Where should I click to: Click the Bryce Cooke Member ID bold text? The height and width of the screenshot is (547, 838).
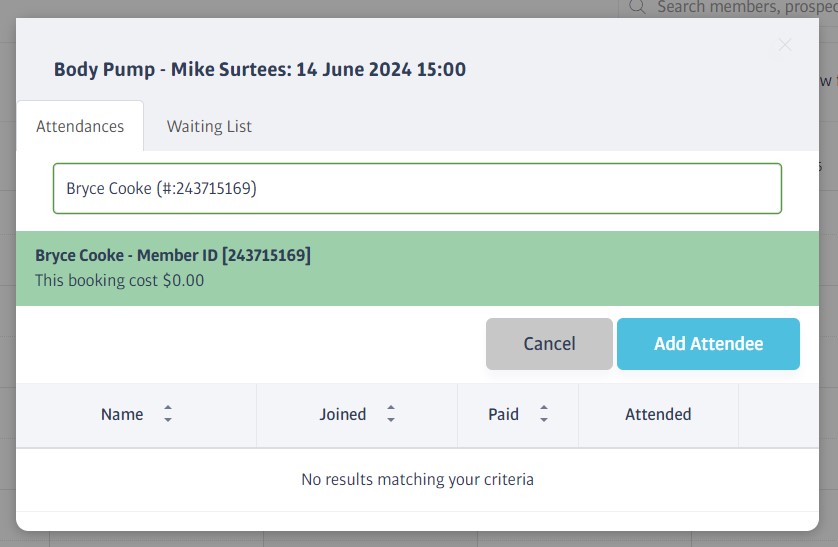coord(173,255)
